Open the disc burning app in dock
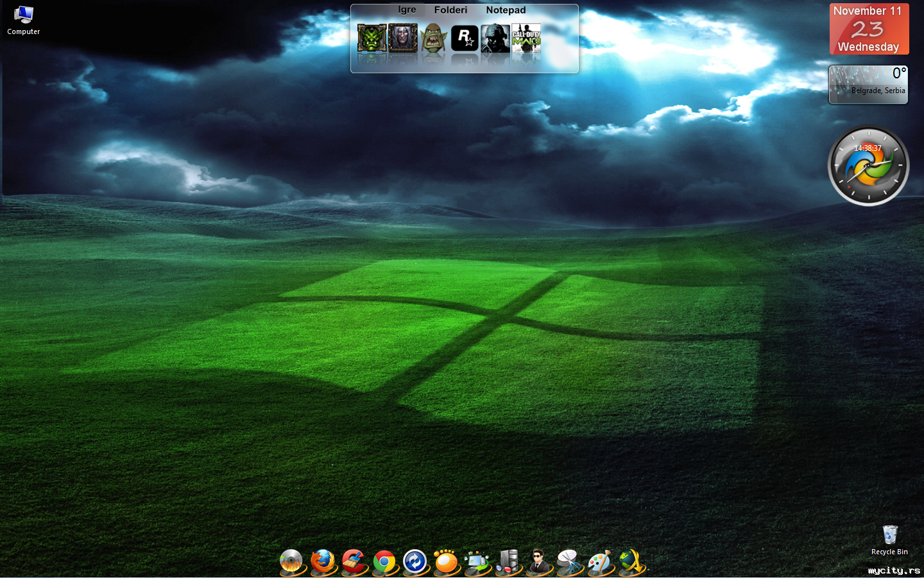 [291, 562]
